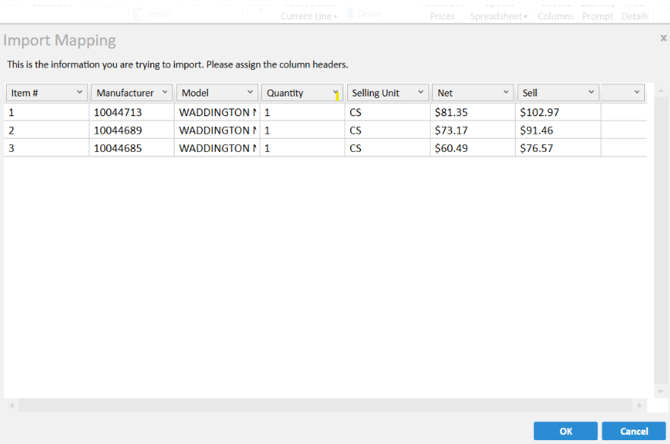
Task: Click the Current Line dropdown in background ribbon
Action: coord(309,16)
